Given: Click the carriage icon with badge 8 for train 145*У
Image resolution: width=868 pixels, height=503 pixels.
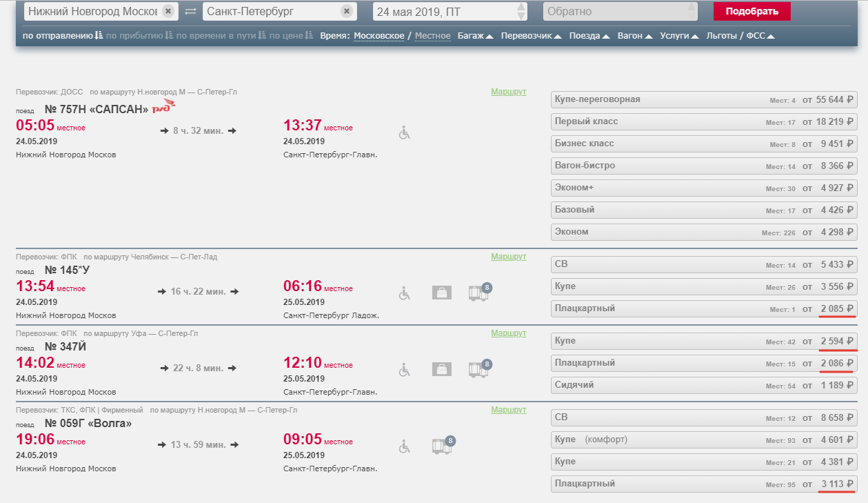Looking at the screenshot, I should [479, 292].
